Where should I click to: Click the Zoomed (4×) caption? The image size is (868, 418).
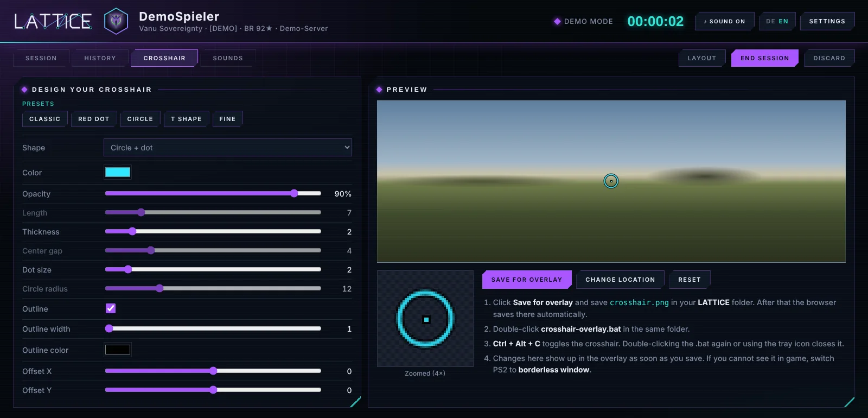pyautogui.click(x=425, y=373)
